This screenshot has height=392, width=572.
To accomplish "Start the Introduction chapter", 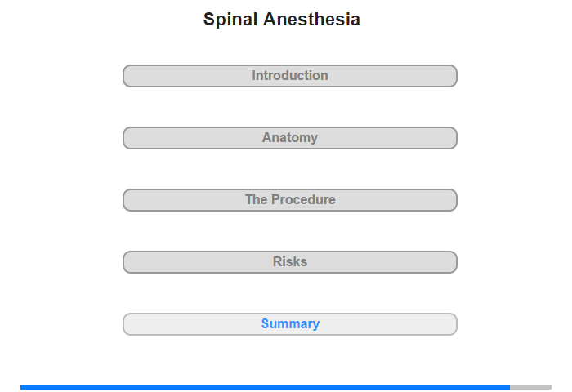I will tap(290, 76).
